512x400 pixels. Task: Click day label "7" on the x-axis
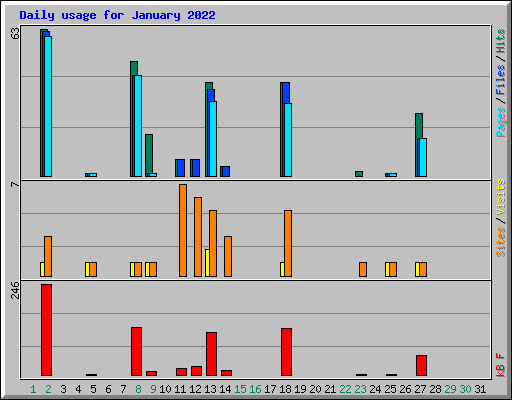[123, 389]
